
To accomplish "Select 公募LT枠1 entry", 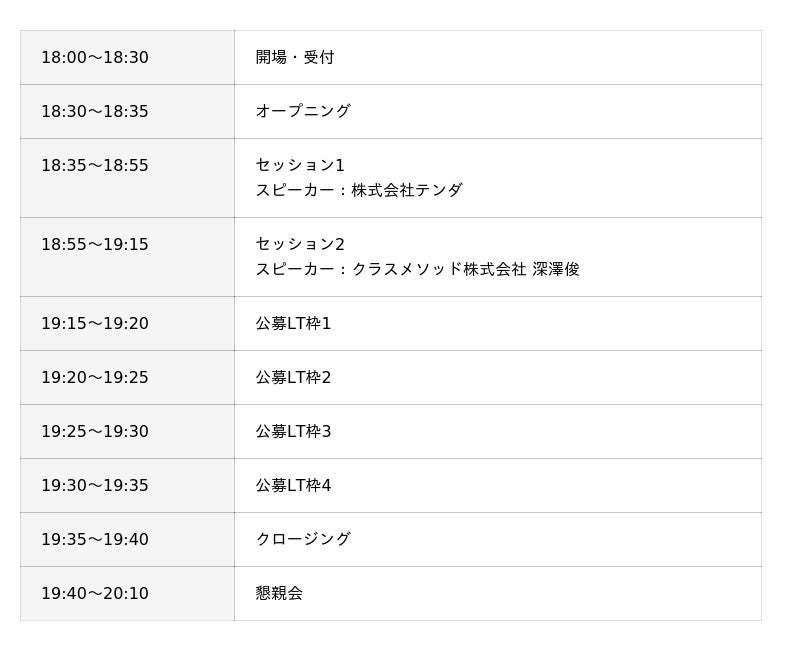I will (x=293, y=324).
